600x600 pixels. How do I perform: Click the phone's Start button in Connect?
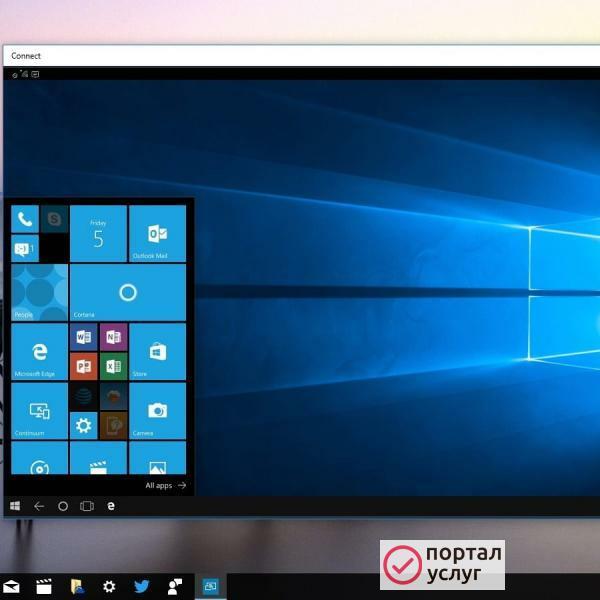(15, 506)
